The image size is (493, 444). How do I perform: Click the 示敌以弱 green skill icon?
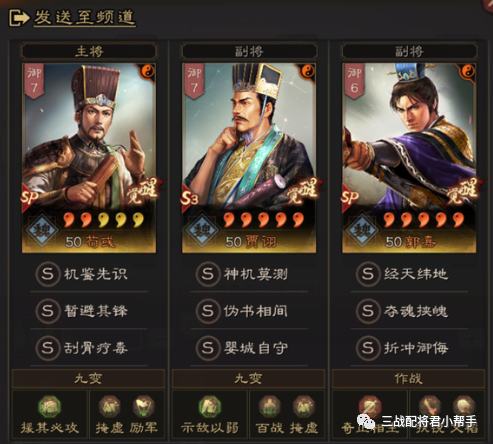coord(210,407)
